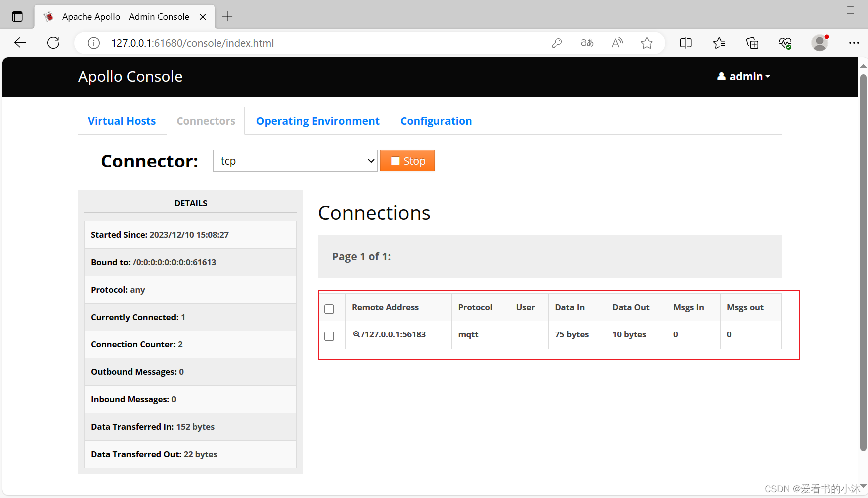Click Data Transferred In: 152 bytes row
This screenshot has width=868, height=498.
191,427
